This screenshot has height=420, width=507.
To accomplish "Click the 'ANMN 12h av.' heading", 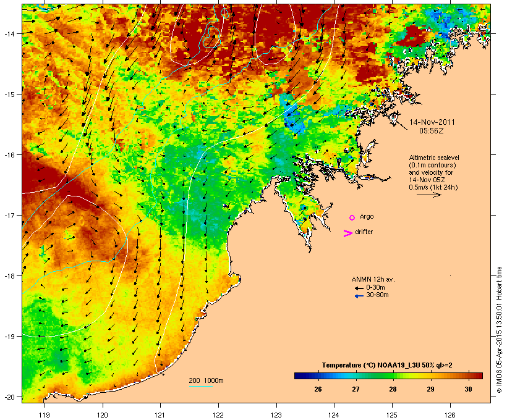I will pyautogui.click(x=373, y=279).
